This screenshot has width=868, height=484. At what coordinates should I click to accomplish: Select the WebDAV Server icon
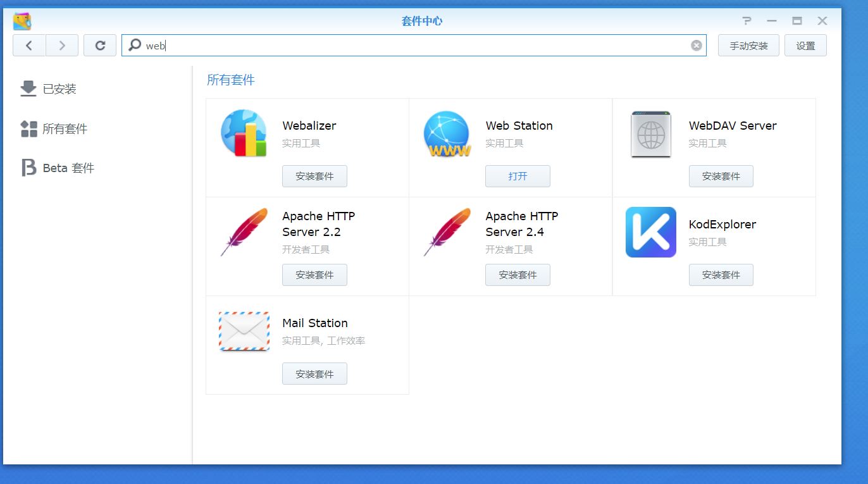(x=650, y=133)
